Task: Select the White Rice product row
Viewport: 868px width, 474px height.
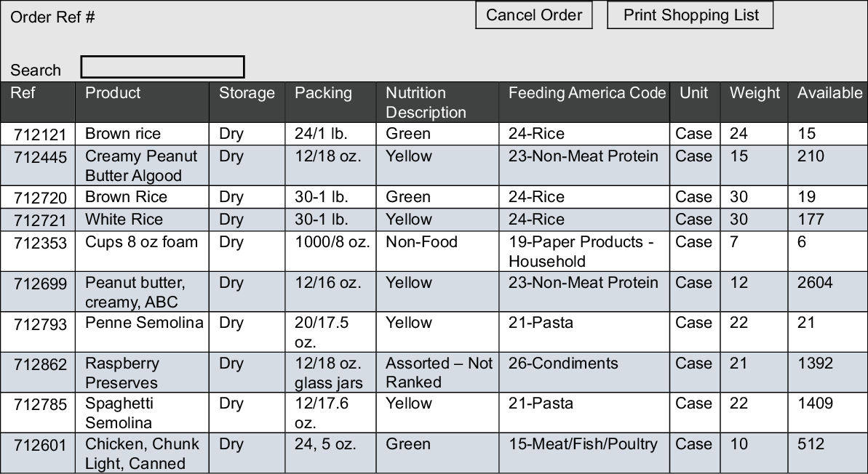Action: point(124,220)
